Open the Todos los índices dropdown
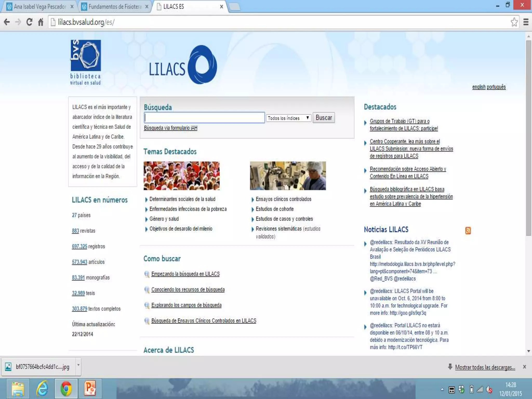The image size is (532, 399). 288,118
